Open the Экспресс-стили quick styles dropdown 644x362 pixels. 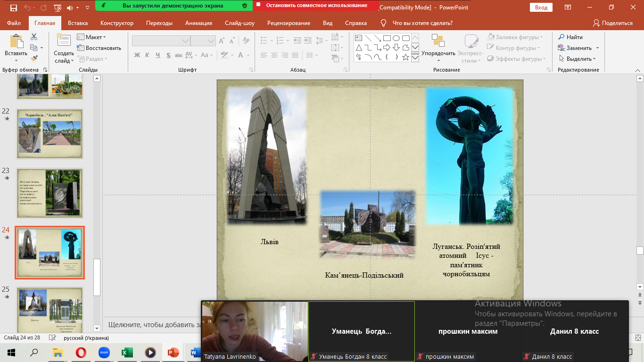tap(470, 48)
